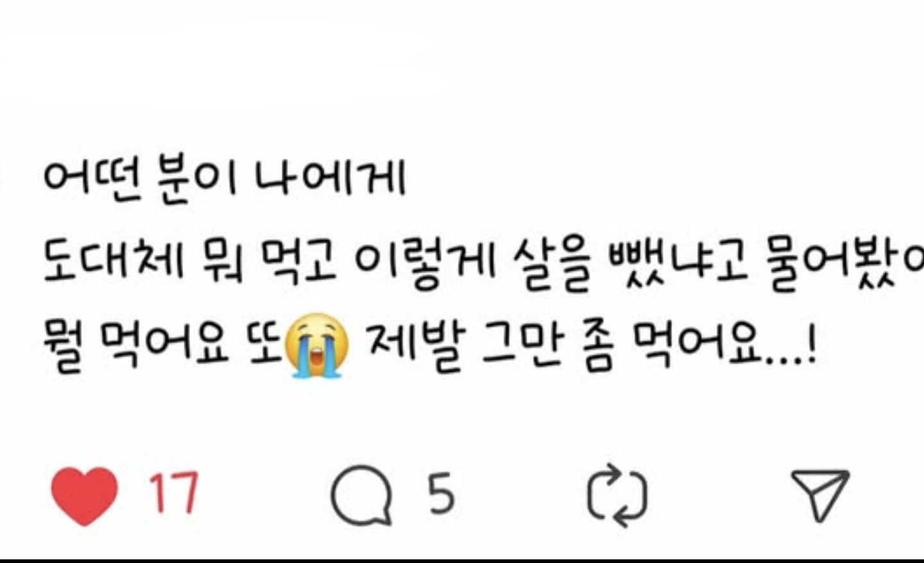Open the list of 17 likes

pos(175,493)
